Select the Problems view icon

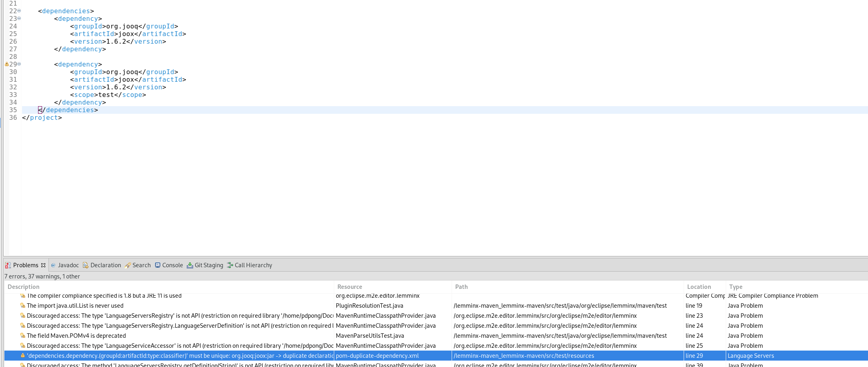[8, 265]
